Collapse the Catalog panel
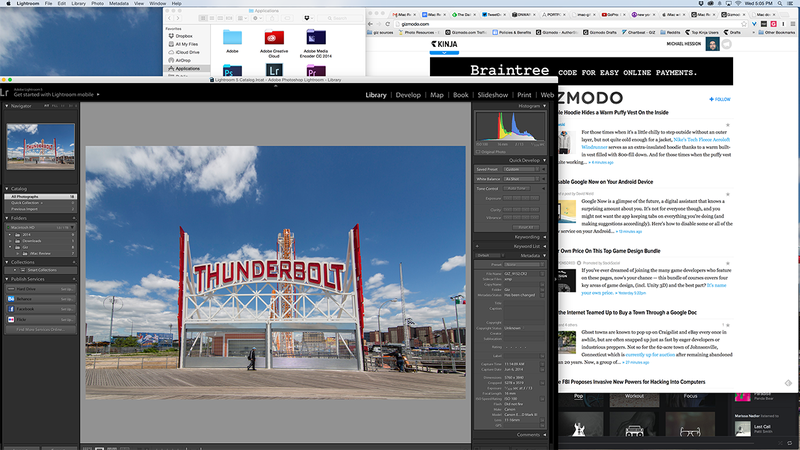The image size is (800, 450). click(7, 189)
